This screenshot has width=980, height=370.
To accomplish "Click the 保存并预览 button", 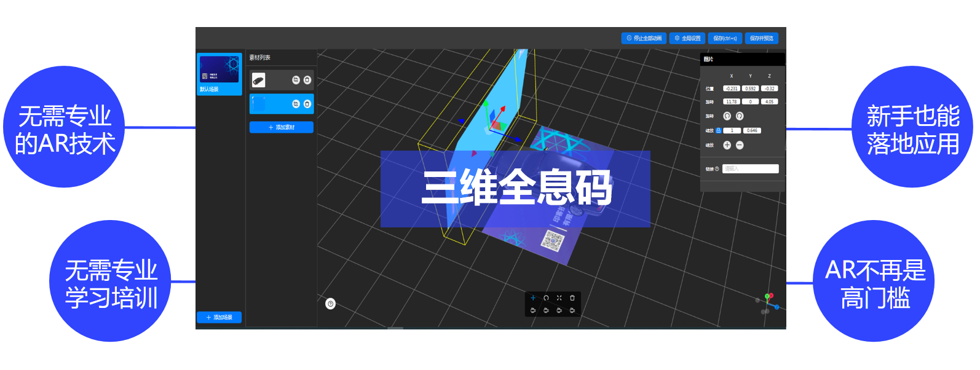I will [762, 38].
